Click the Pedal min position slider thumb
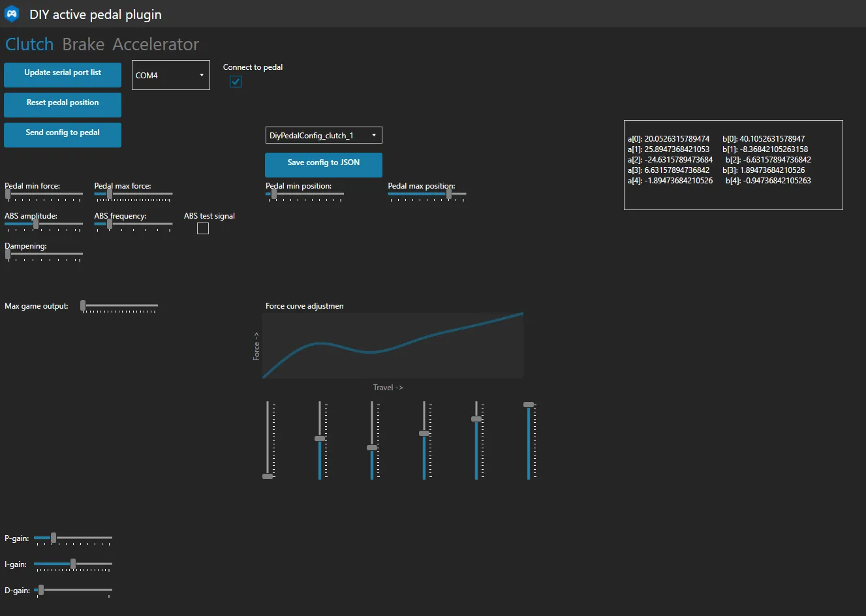This screenshot has height=616, width=866. [274, 194]
